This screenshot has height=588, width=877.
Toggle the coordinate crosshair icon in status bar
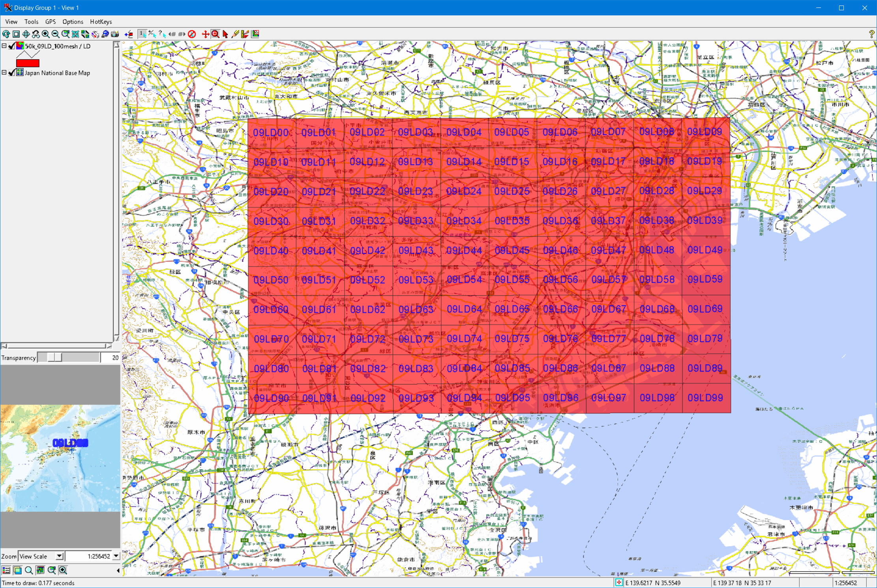pyautogui.click(x=618, y=583)
